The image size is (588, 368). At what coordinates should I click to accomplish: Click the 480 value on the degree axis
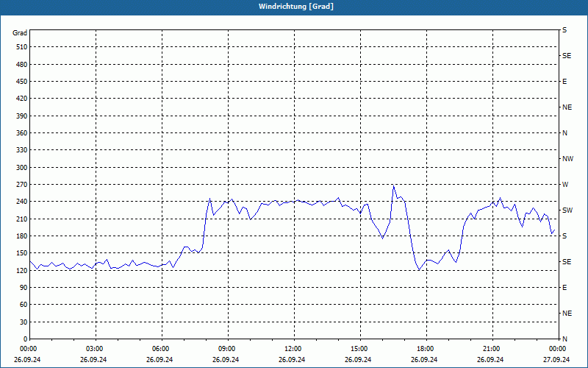click(x=22, y=64)
